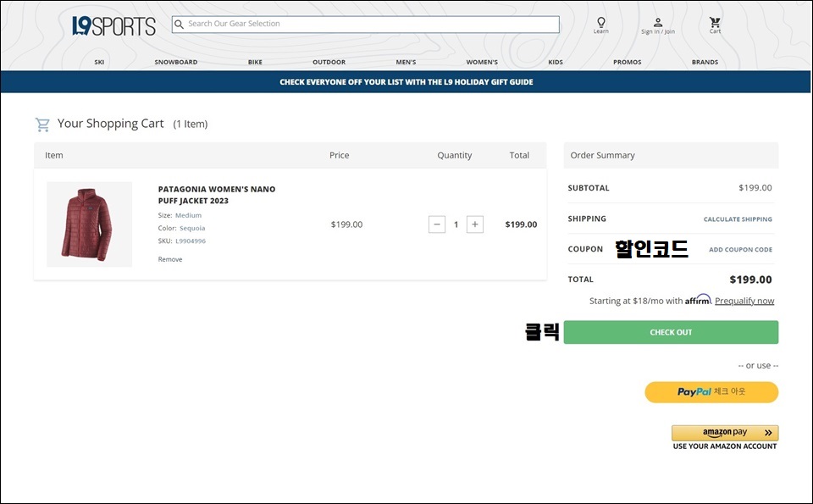813x504 pixels.
Task: Remove the jacket from the cart
Action: click(x=170, y=259)
